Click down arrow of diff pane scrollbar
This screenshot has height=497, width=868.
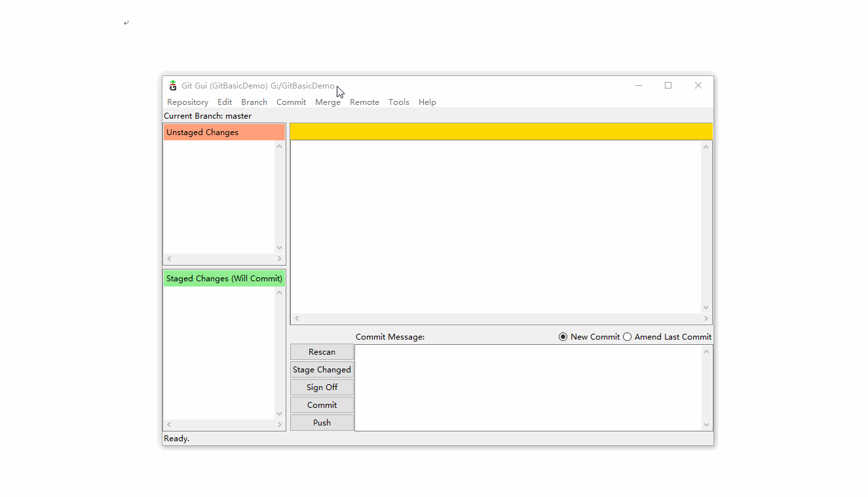(706, 308)
